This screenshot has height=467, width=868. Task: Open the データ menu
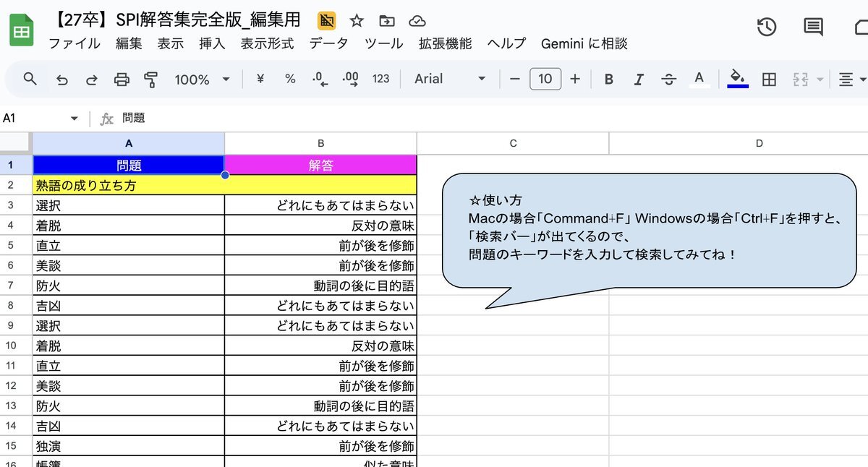click(x=328, y=43)
